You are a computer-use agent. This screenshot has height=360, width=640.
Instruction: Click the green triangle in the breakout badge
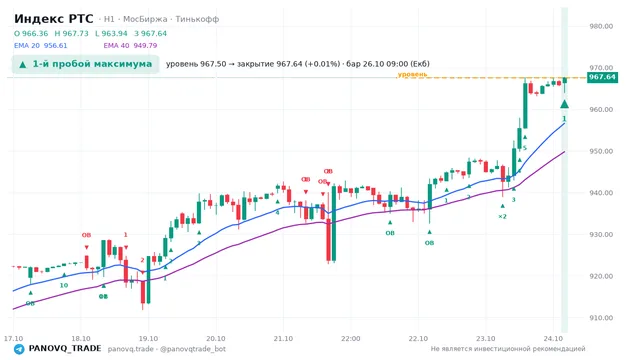tap(23, 64)
